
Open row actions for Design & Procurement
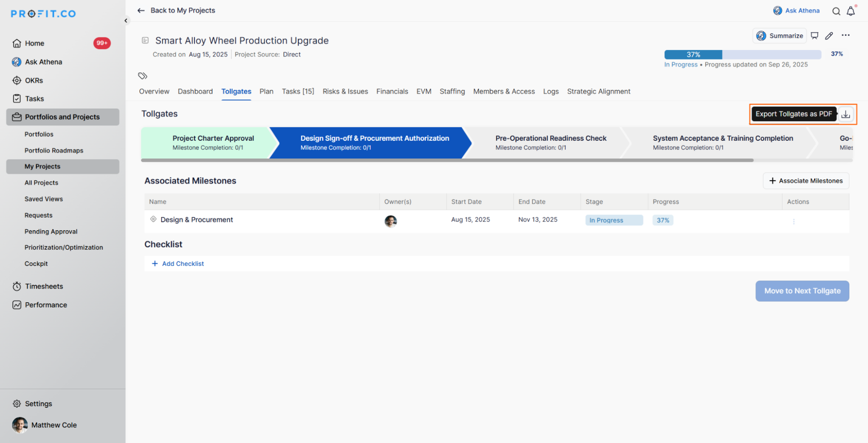[793, 221]
